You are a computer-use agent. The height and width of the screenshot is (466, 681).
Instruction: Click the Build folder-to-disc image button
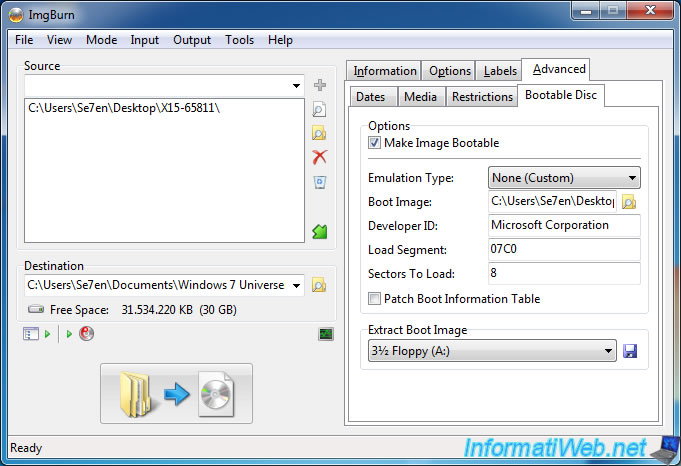click(176, 393)
